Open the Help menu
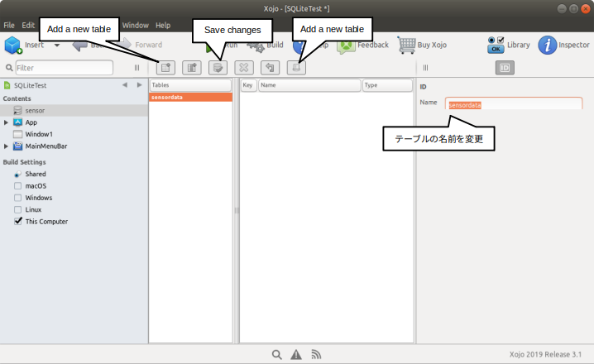 pos(163,26)
